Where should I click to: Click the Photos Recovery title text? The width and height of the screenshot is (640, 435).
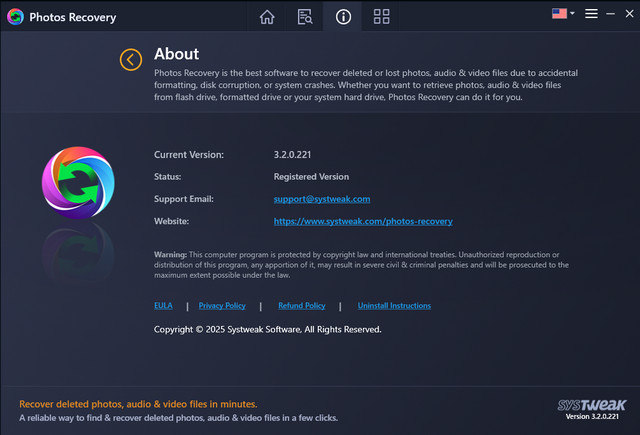[x=73, y=17]
